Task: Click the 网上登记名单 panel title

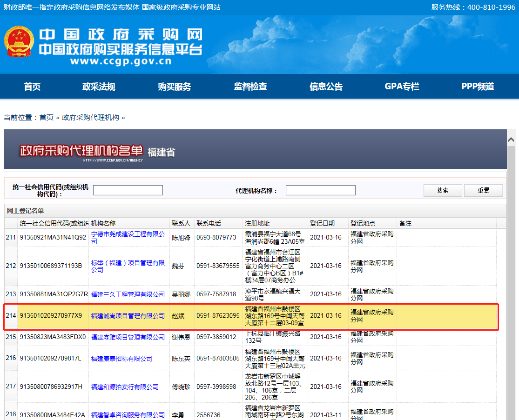Action: pyautogui.click(x=25, y=211)
